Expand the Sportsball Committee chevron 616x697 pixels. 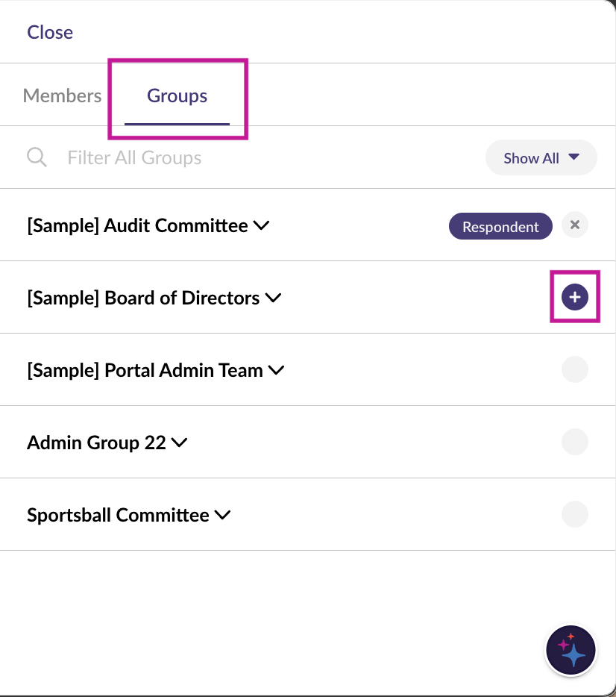[222, 516]
